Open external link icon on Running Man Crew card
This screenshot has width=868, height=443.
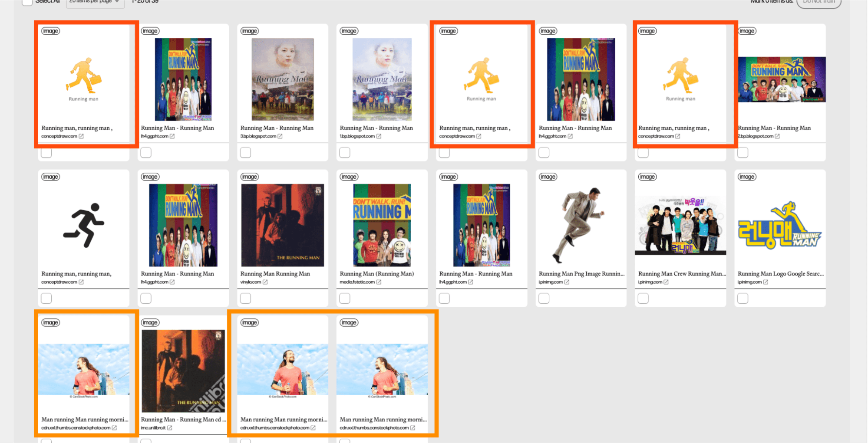tap(666, 282)
